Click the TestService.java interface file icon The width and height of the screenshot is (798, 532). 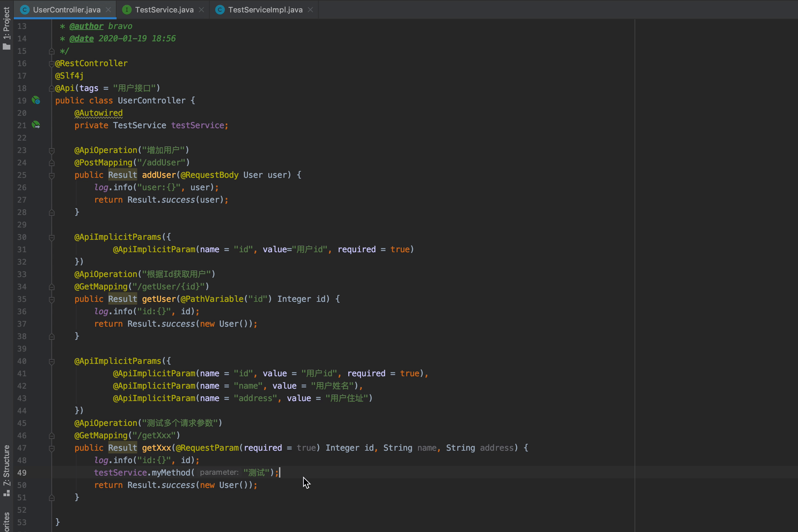coord(127,10)
